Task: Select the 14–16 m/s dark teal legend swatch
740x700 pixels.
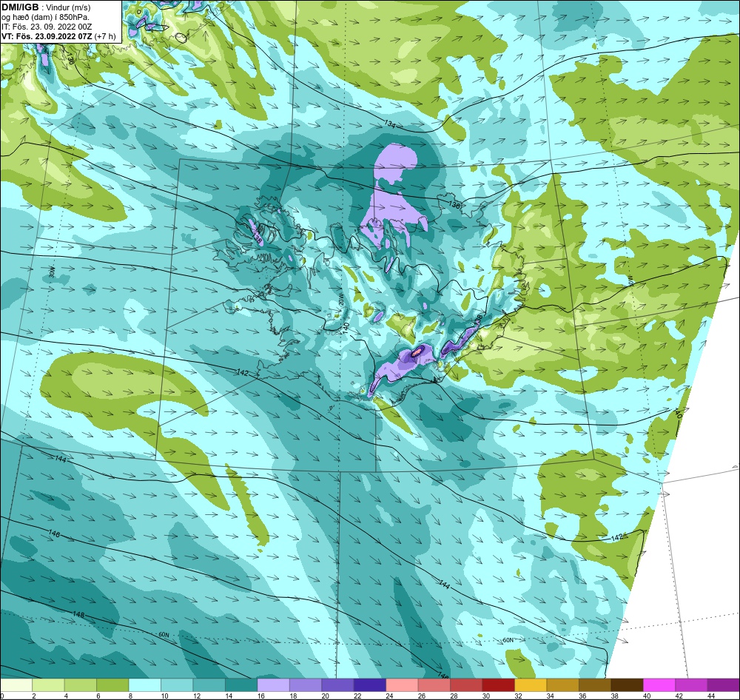Action: [x=241, y=685]
